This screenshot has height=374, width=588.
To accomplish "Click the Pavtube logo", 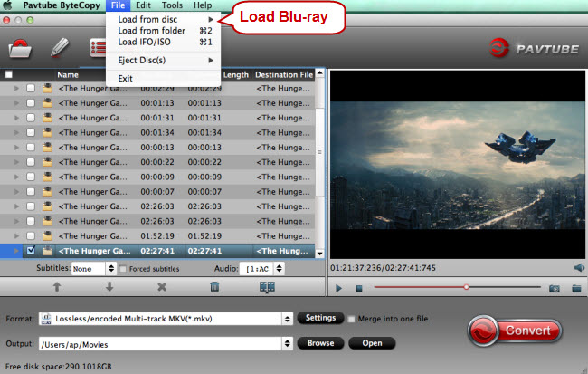I will tap(534, 48).
